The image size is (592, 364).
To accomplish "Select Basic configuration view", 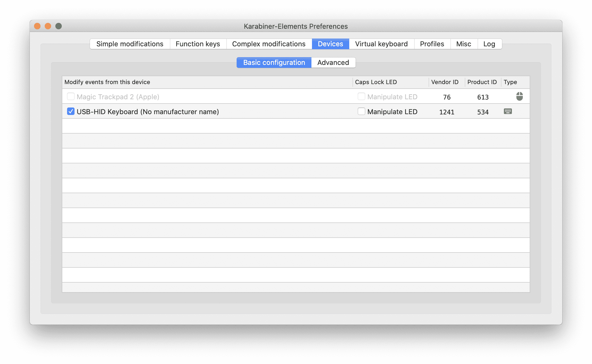I will [x=274, y=62].
